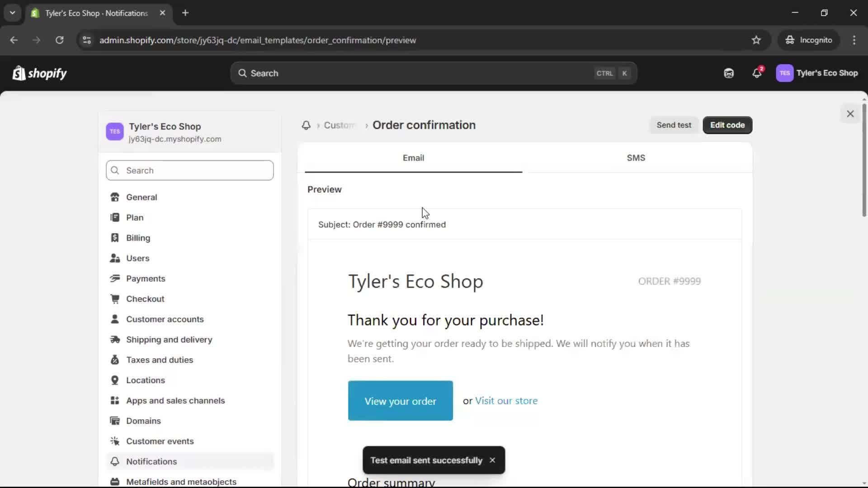
Task: Go to Taxes and duties settings
Action: [159, 360]
